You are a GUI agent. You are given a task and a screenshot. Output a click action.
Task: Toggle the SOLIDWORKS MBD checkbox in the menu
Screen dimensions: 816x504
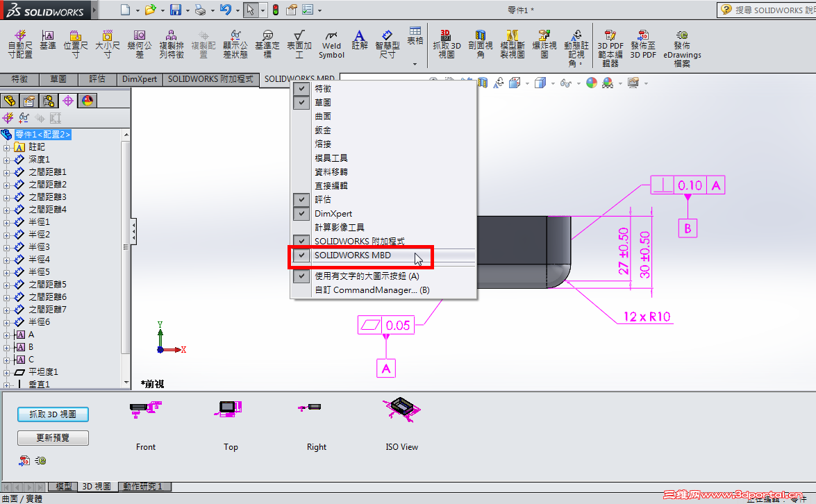pyautogui.click(x=301, y=255)
